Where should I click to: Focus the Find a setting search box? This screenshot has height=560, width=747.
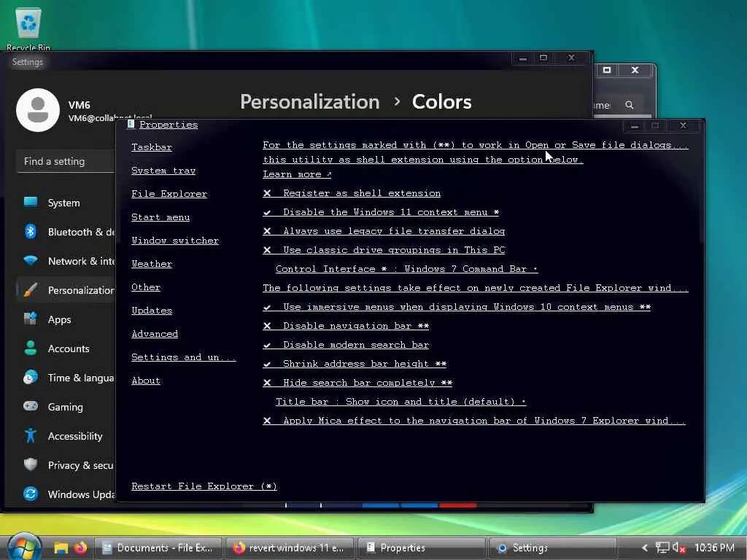[66, 161]
